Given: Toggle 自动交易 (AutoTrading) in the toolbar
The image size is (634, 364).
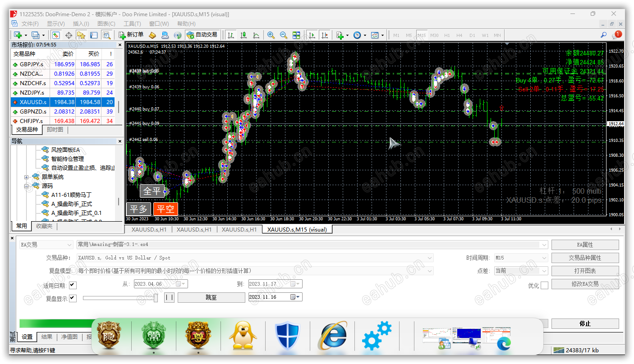Looking at the screenshot, I should coord(202,35).
